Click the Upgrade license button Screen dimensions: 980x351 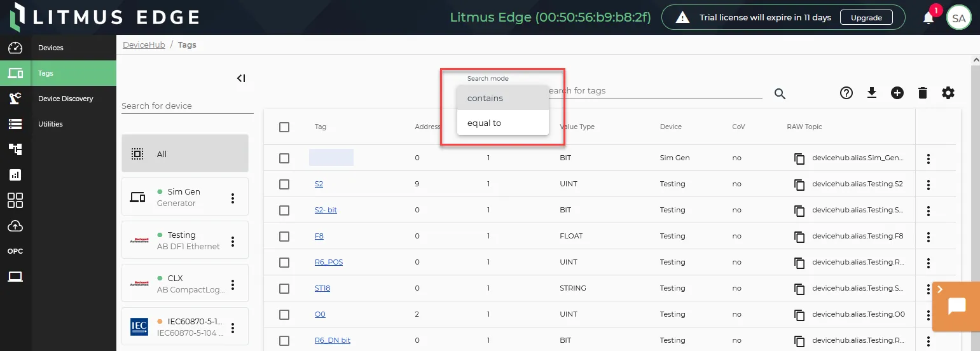tap(866, 18)
